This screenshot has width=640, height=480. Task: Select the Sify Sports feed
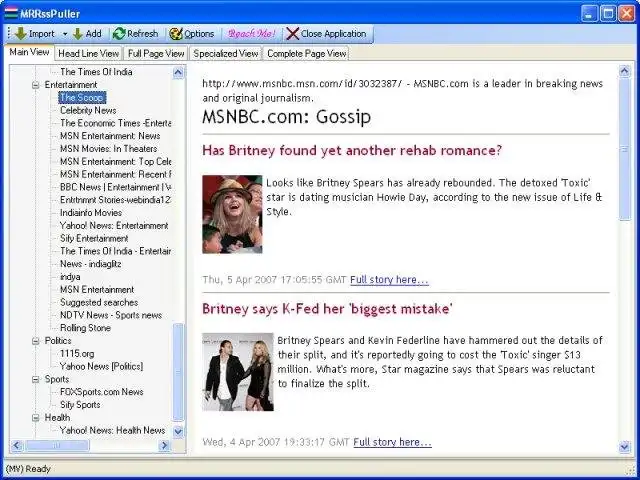[80, 405]
